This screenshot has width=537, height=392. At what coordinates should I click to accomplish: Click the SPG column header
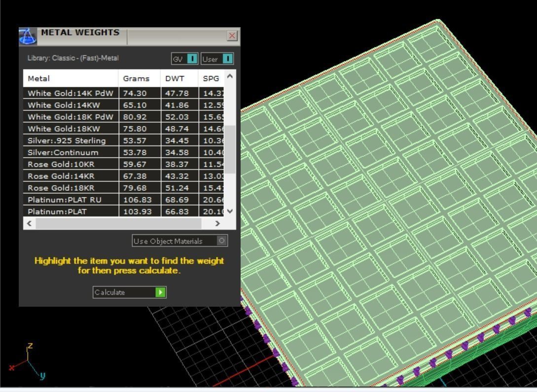211,78
